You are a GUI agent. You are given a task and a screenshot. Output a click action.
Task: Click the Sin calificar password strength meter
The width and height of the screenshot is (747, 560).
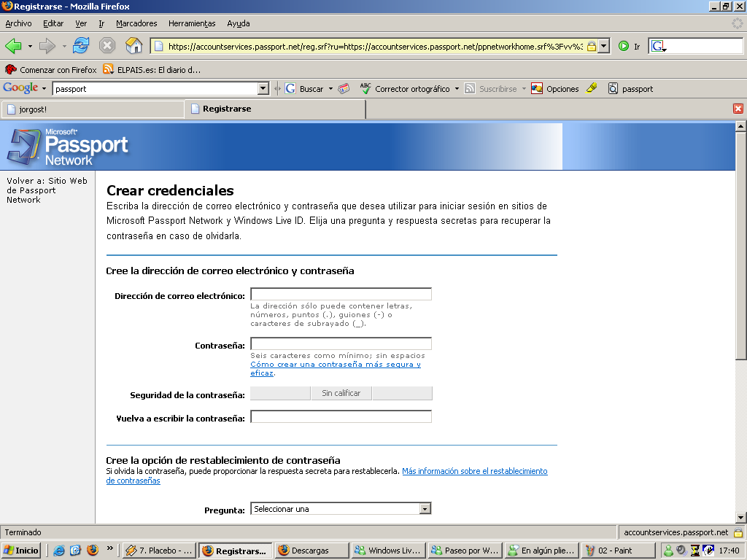(x=341, y=393)
